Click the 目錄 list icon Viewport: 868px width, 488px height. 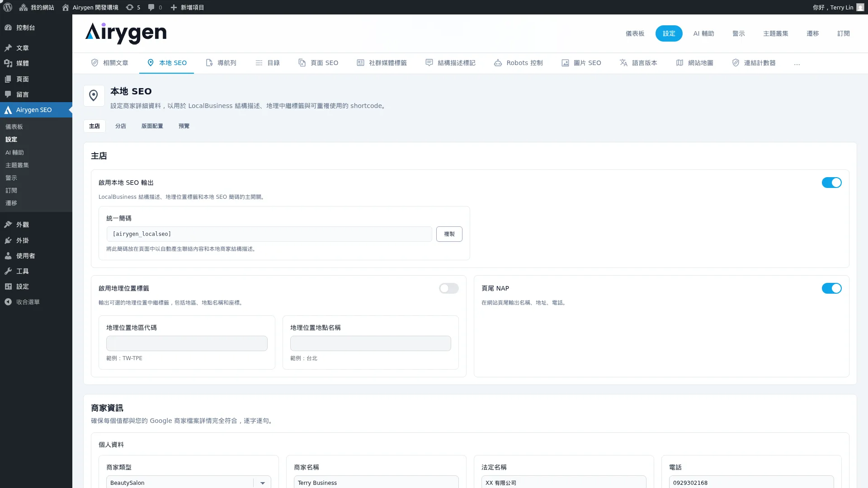[259, 63]
